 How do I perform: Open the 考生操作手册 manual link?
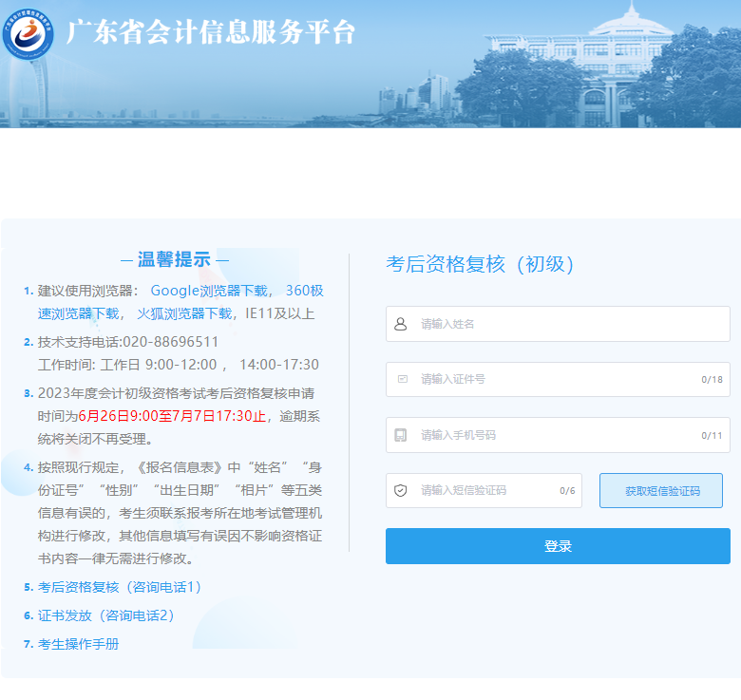(78, 644)
